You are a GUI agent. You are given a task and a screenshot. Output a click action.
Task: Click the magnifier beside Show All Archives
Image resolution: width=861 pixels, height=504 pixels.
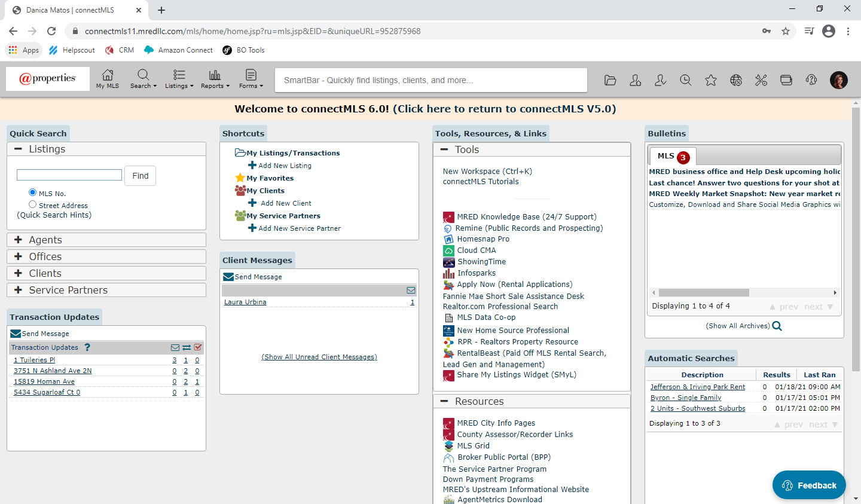pyautogui.click(x=777, y=326)
